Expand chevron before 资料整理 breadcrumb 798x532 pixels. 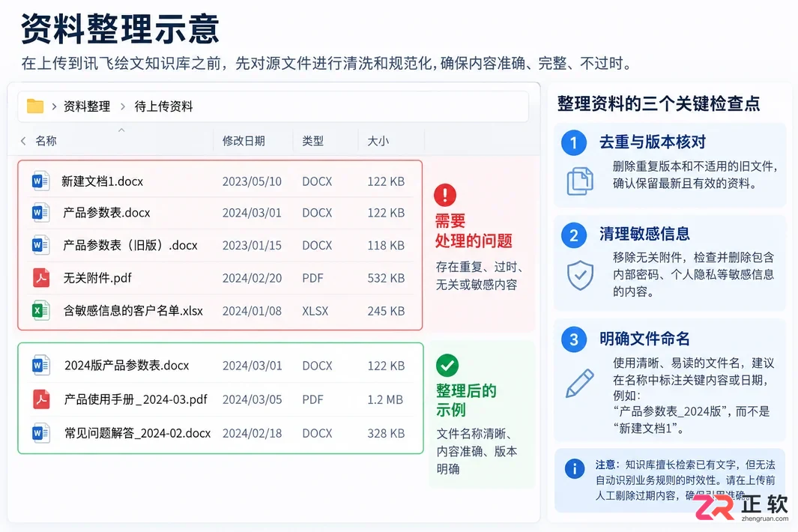[54, 106]
